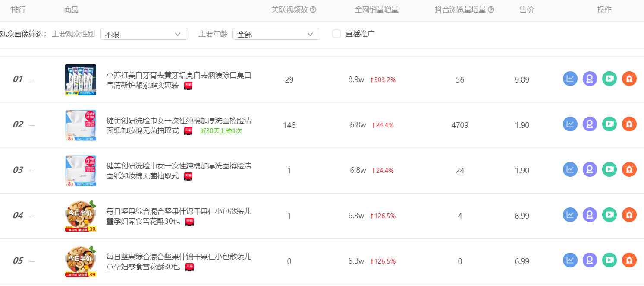
Task: Click the 售价 column header
Action: click(x=527, y=10)
